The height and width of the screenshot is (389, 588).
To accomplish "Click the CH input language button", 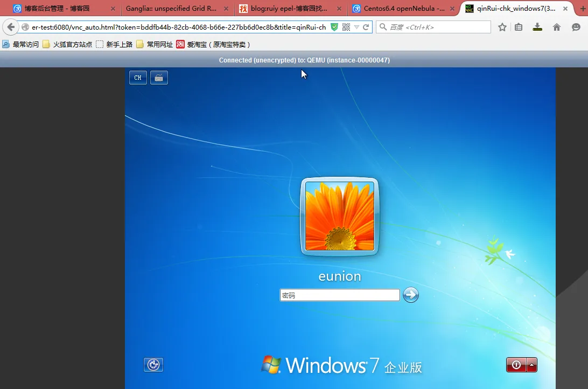I will tap(138, 78).
